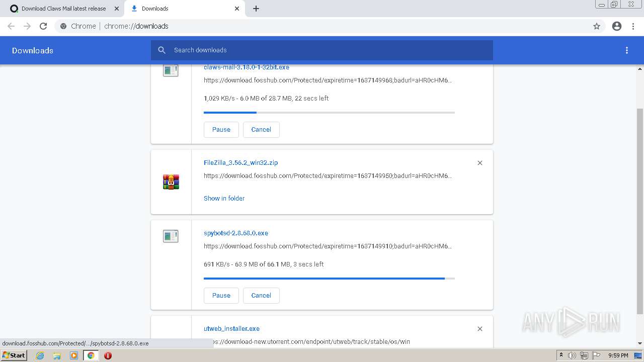Image resolution: width=644 pixels, height=362 pixels.
Task: Close the Download Claws Mail tab
Action: (x=117, y=9)
